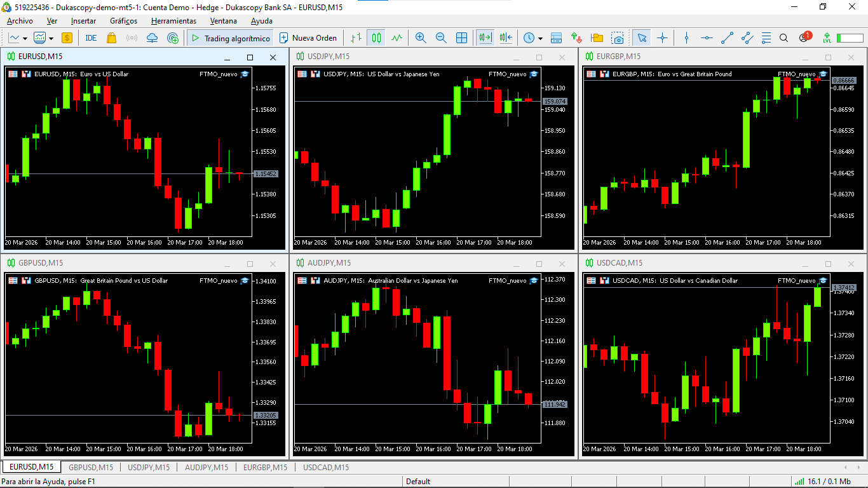Screen dimensions: 868x488
Task: Toggle chart shift from right edge
Action: click(x=506, y=38)
